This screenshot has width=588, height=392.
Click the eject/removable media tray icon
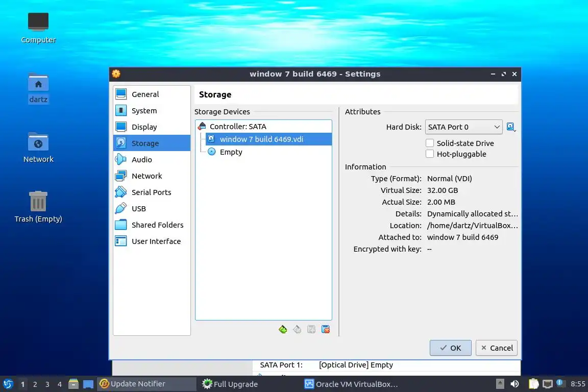point(500,384)
